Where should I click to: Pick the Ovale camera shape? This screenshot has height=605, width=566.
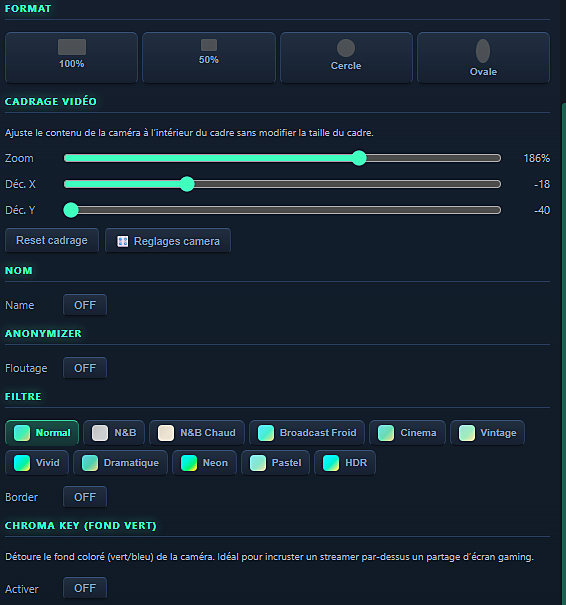483,57
